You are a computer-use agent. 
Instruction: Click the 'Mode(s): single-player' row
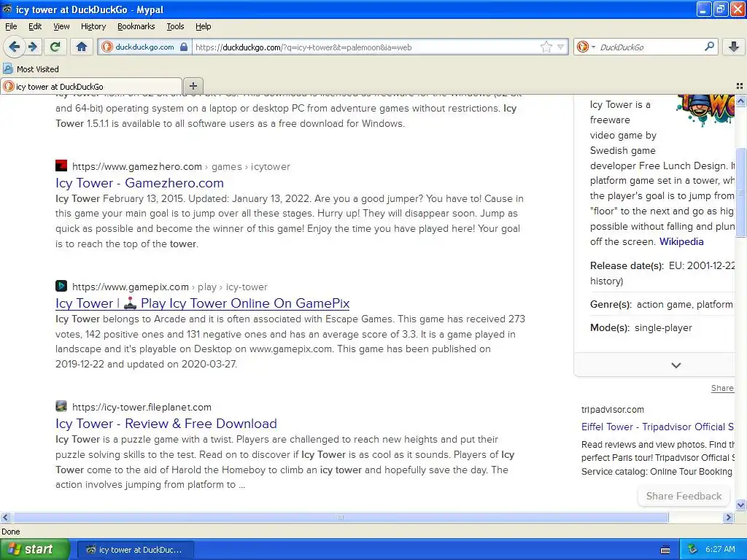pyautogui.click(x=641, y=327)
